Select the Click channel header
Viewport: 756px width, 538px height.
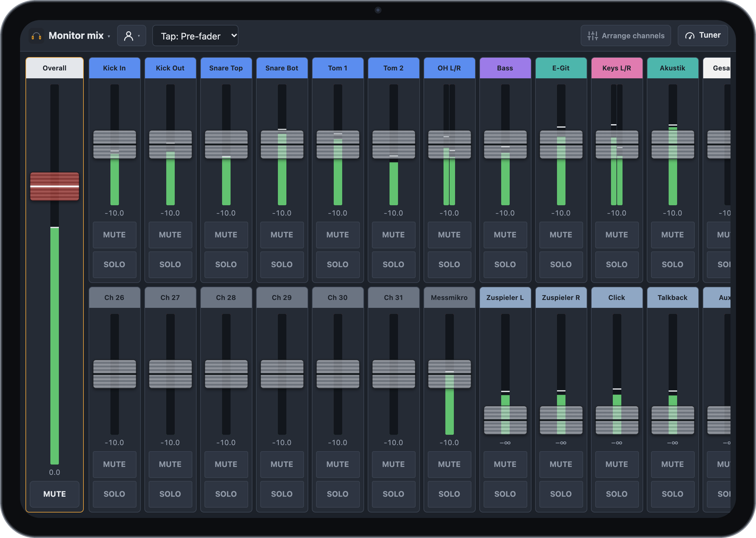[617, 298]
